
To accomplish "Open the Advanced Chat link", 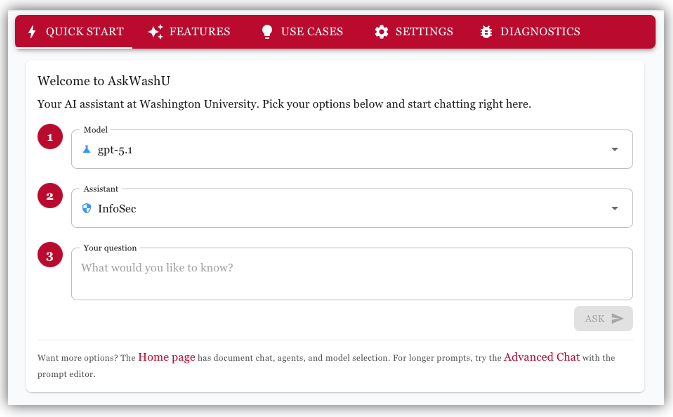I will (x=541, y=357).
